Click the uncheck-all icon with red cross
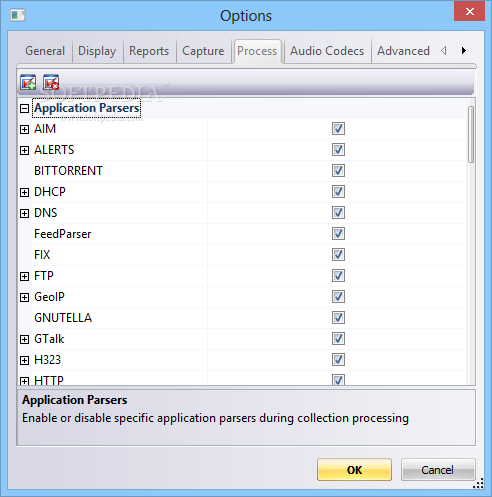 click(51, 82)
